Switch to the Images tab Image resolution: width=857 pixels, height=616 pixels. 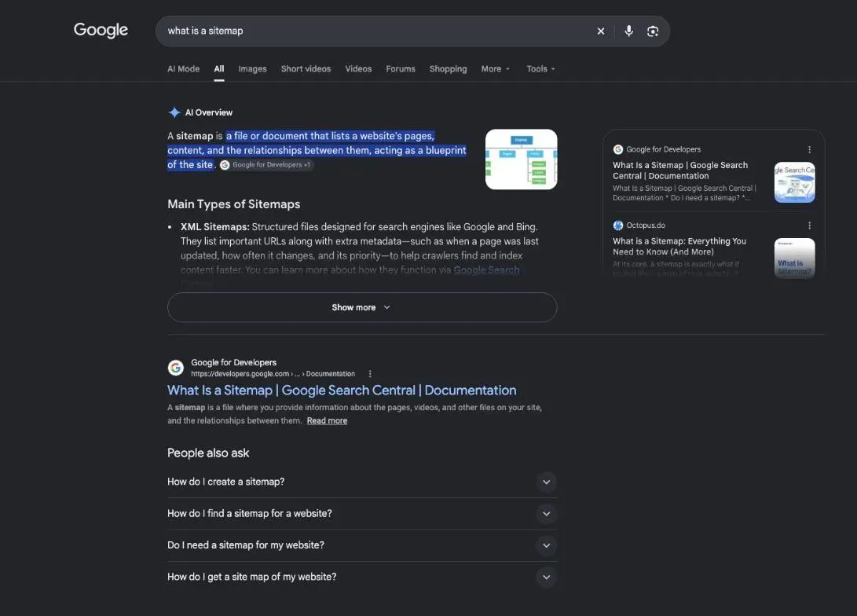pyautogui.click(x=252, y=69)
